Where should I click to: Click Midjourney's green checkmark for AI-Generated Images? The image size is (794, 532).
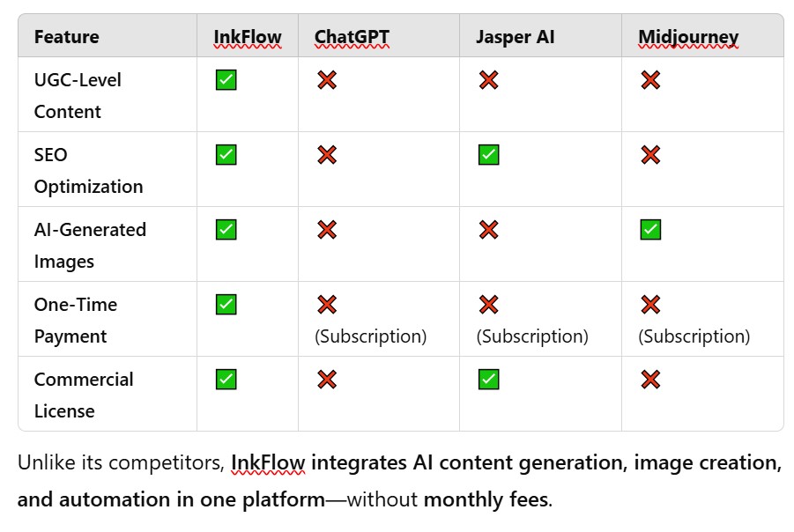(650, 230)
